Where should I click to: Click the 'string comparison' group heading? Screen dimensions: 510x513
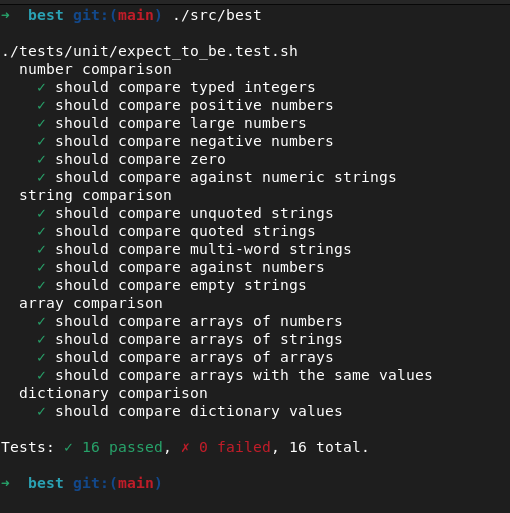(x=95, y=195)
